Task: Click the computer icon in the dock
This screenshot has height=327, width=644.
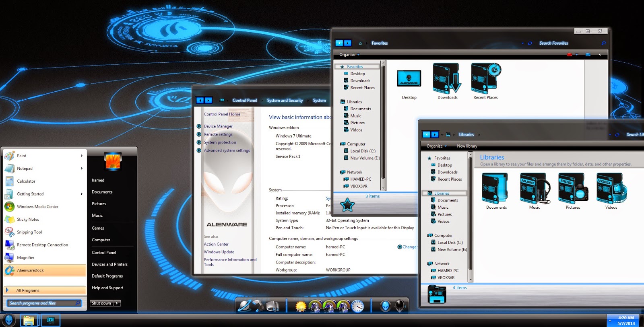Action: [x=272, y=306]
